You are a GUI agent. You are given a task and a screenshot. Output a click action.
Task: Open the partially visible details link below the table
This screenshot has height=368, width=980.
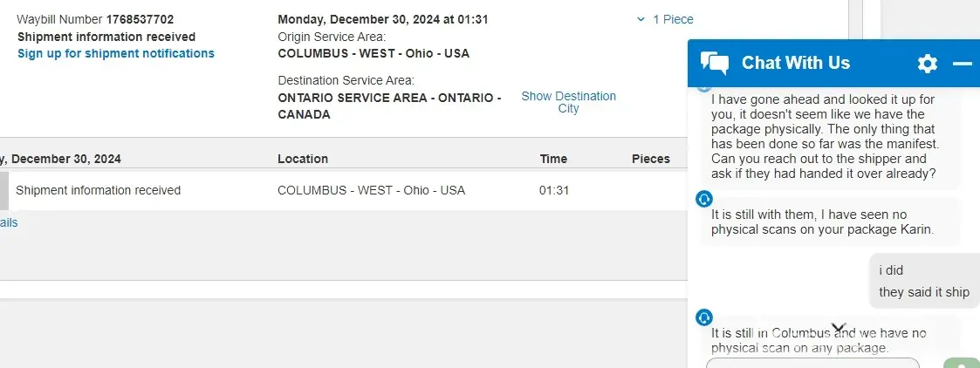(9, 222)
